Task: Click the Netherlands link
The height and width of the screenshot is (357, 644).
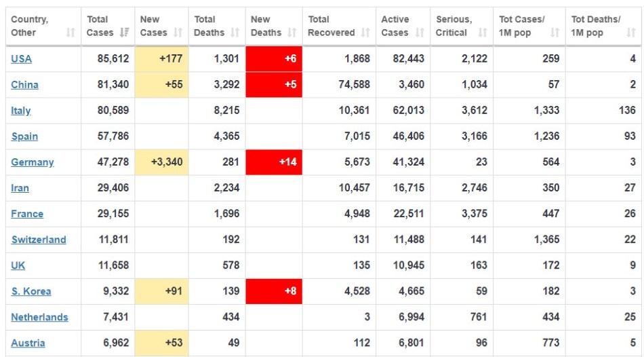Action: (39, 317)
